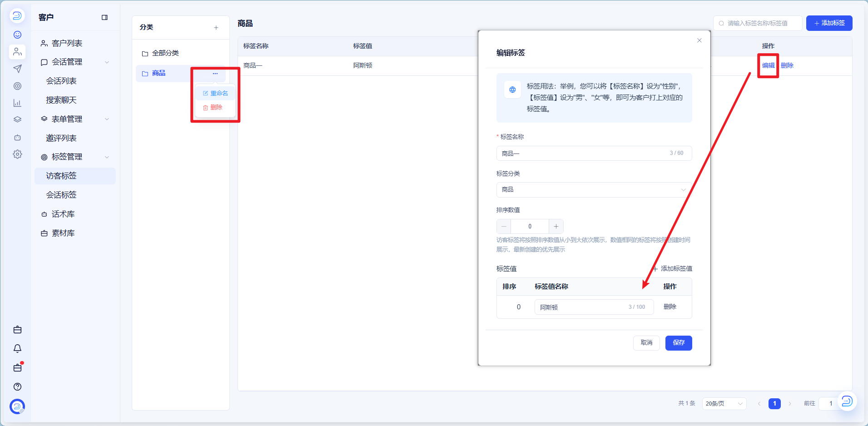
Task: Collapse the 会话管理 menu group
Action: point(107,62)
